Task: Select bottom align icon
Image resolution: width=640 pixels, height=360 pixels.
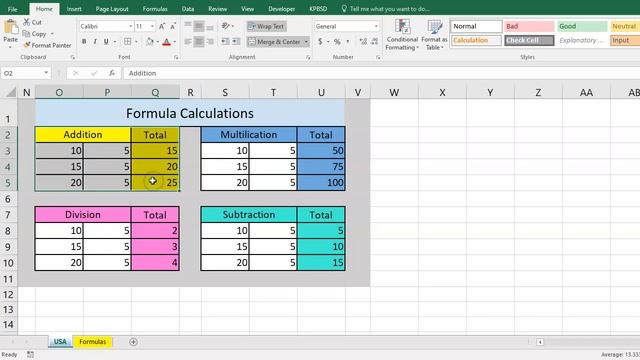Action: (x=210, y=27)
